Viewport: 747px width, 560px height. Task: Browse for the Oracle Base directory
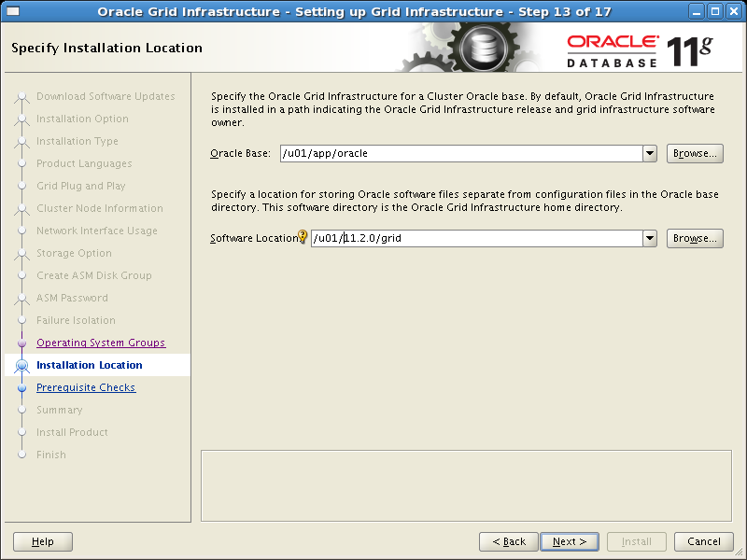695,153
